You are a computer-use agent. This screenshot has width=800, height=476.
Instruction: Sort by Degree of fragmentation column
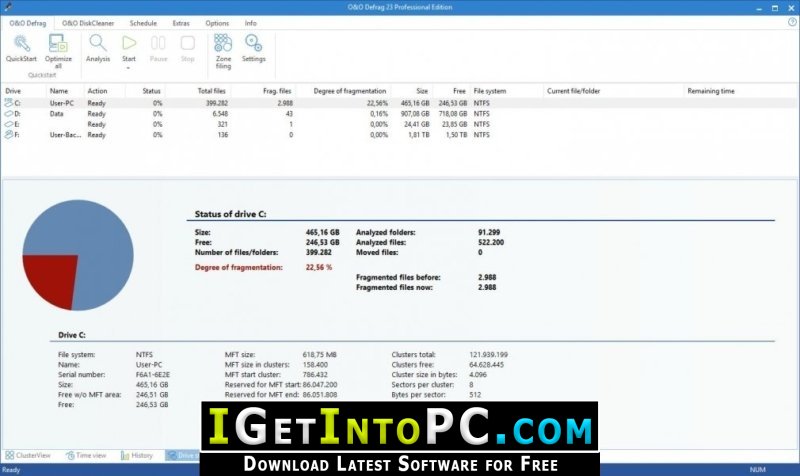coord(349,91)
